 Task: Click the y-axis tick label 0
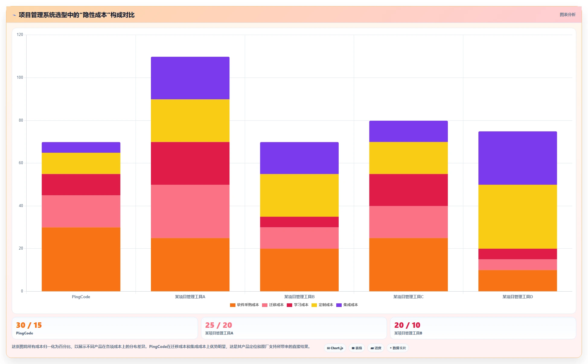coord(22,291)
